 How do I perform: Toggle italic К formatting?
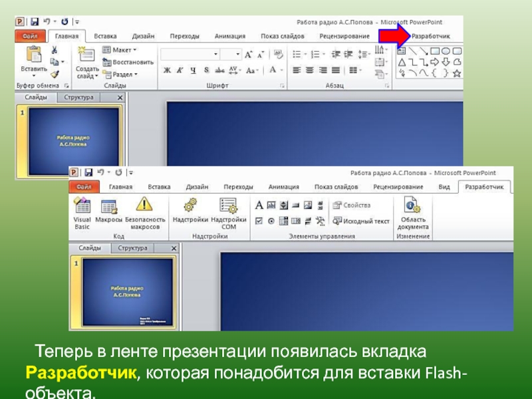[x=180, y=70]
